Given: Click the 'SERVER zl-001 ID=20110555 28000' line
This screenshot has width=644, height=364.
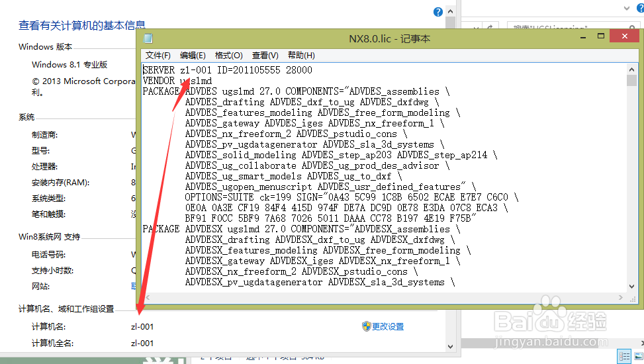Looking at the screenshot, I should pyautogui.click(x=228, y=70).
